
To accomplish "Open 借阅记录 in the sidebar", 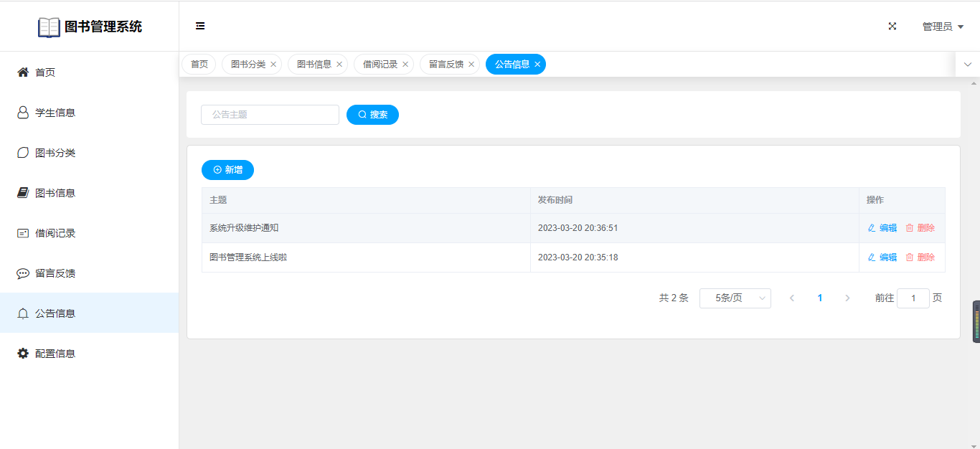I will pos(55,233).
